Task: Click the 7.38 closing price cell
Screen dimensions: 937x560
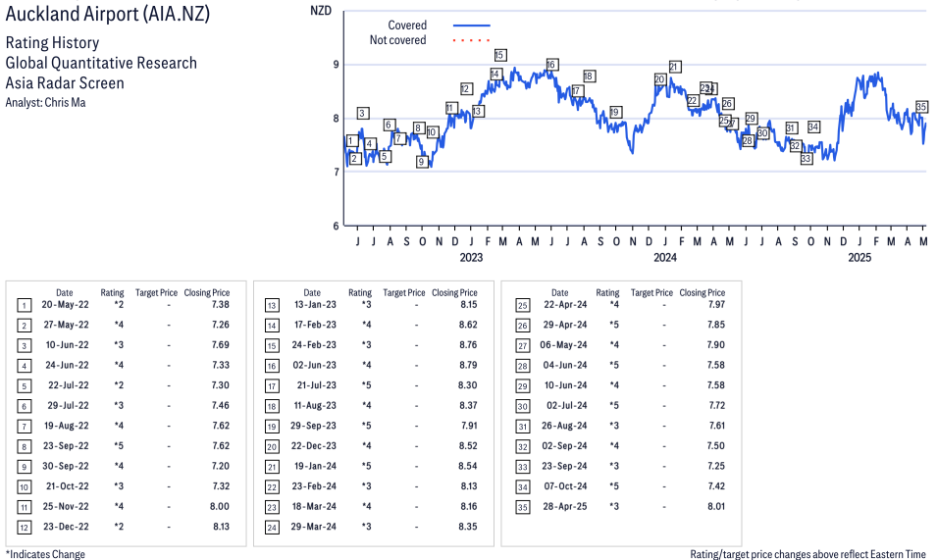Action: click(221, 304)
